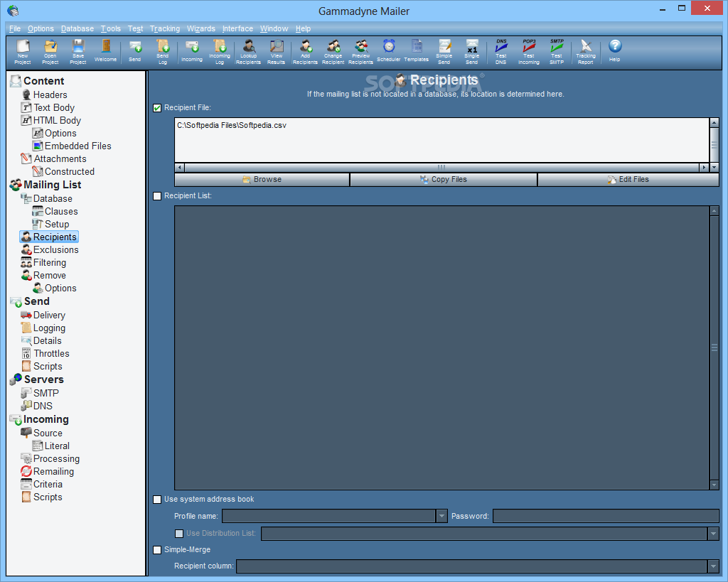Open the Send Log toolbar icon
Viewport: 728px width, 582px height.
click(x=163, y=51)
